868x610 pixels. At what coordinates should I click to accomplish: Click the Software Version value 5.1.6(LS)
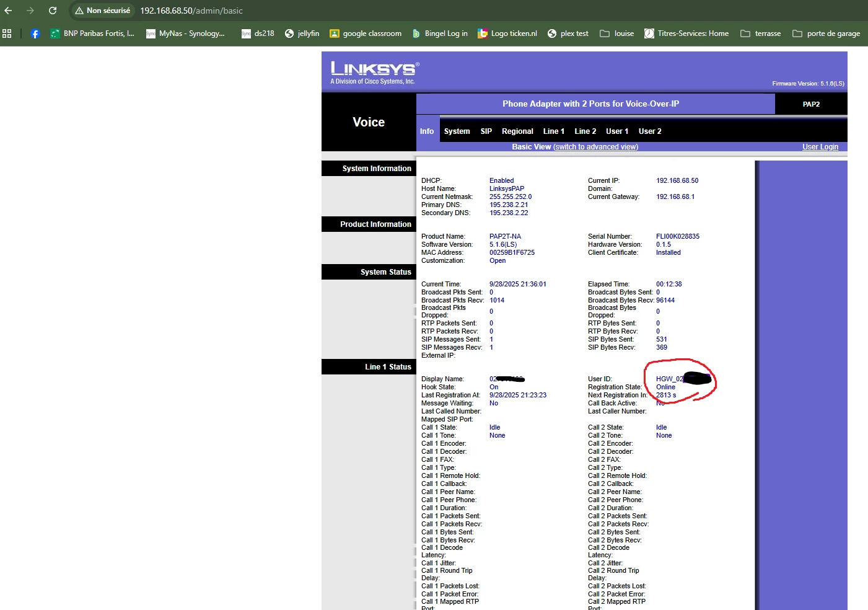(503, 245)
